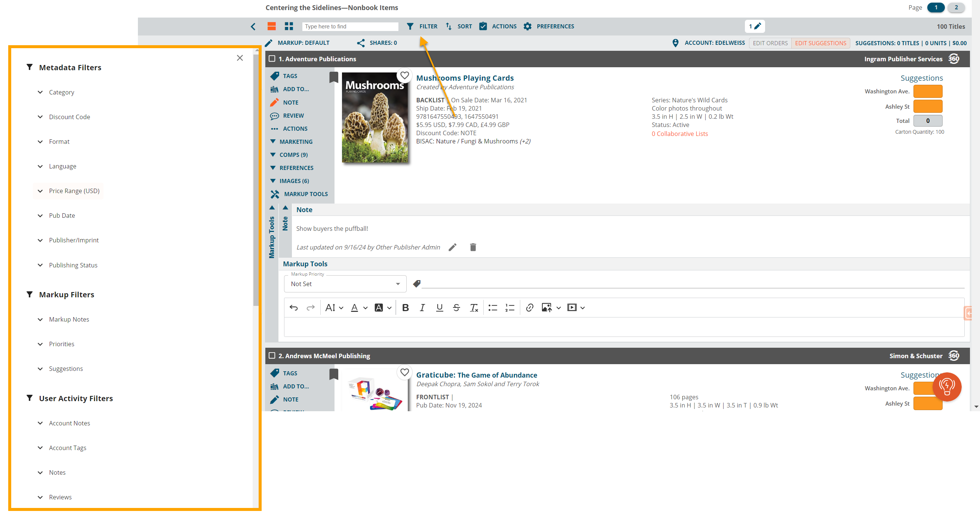Toggle strikethrough formatting in editor
Image resolution: width=980 pixels, height=527 pixels.
click(456, 308)
